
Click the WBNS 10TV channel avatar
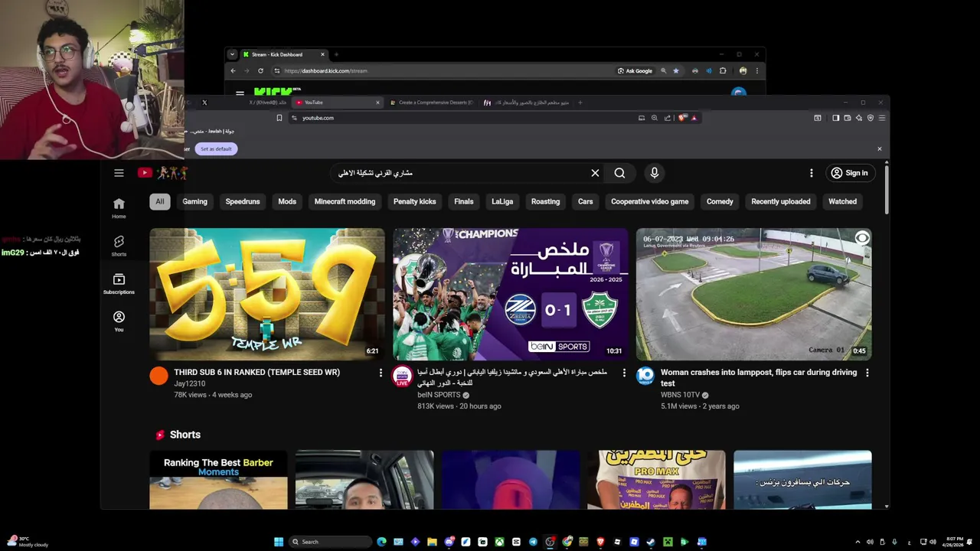[x=645, y=376]
